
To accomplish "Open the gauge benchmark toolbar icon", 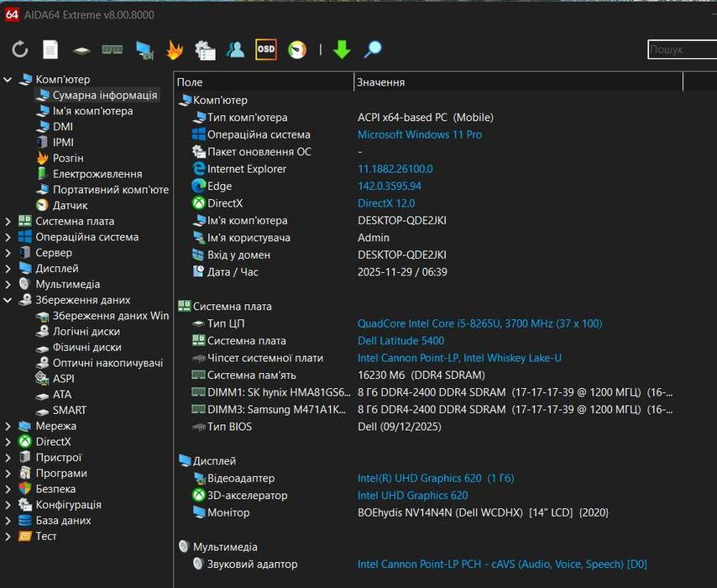I will tap(297, 50).
